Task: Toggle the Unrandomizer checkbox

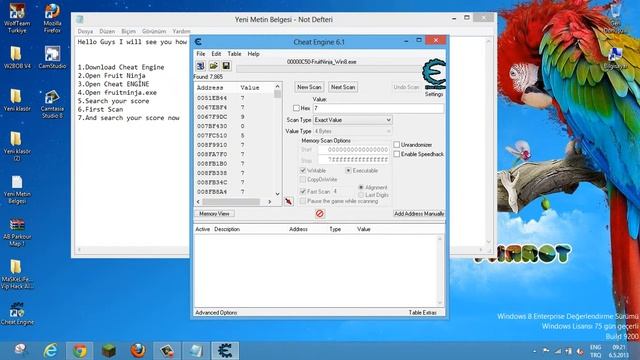Action: point(397,144)
